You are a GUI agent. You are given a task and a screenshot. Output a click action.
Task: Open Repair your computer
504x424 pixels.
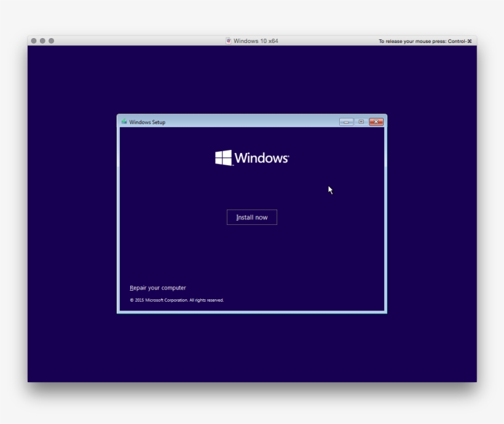[x=157, y=287]
